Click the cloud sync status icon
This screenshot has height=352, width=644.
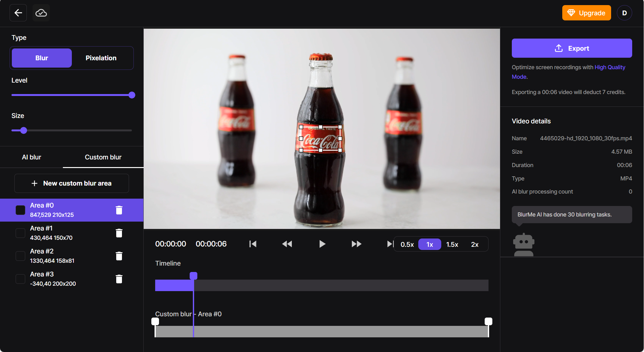pyautogui.click(x=41, y=13)
